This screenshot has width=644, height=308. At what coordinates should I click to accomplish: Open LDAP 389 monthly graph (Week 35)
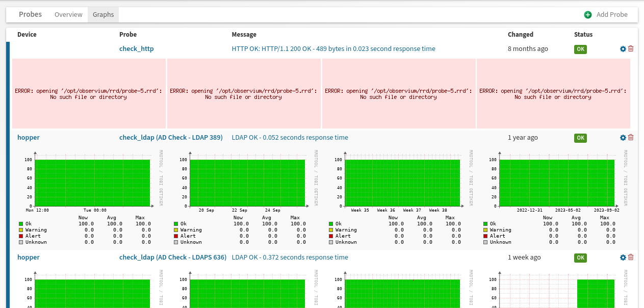(399, 197)
